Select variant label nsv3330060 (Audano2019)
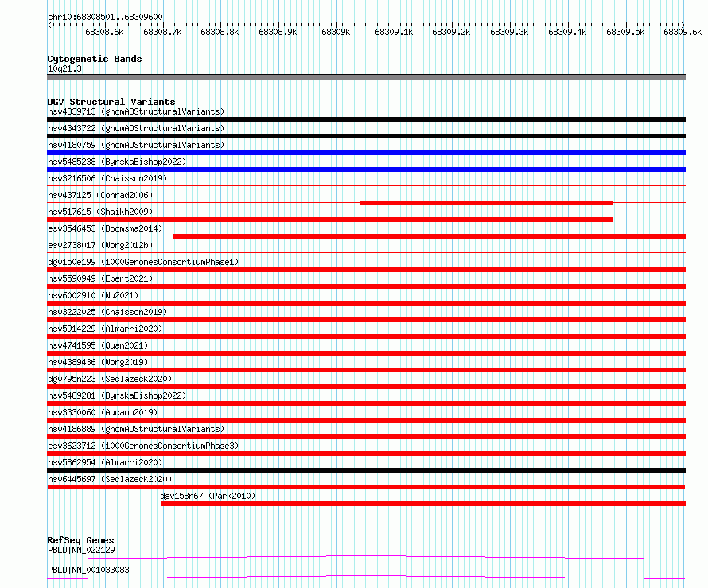 click(103, 412)
